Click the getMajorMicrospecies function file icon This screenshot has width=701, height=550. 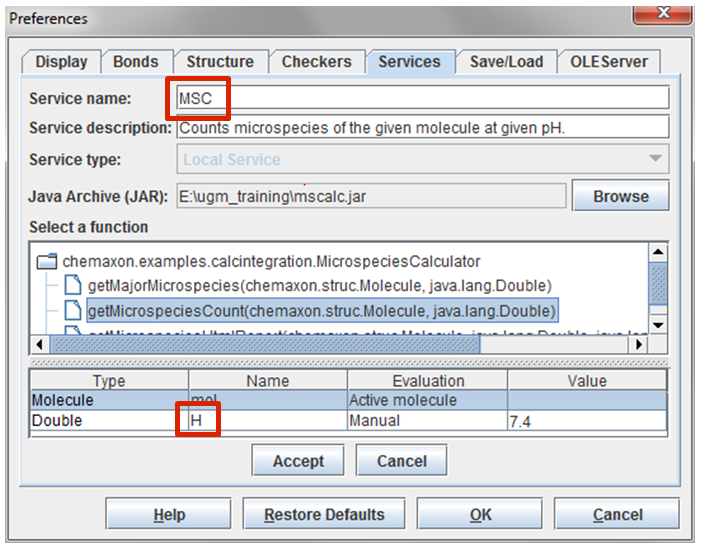[73, 287]
